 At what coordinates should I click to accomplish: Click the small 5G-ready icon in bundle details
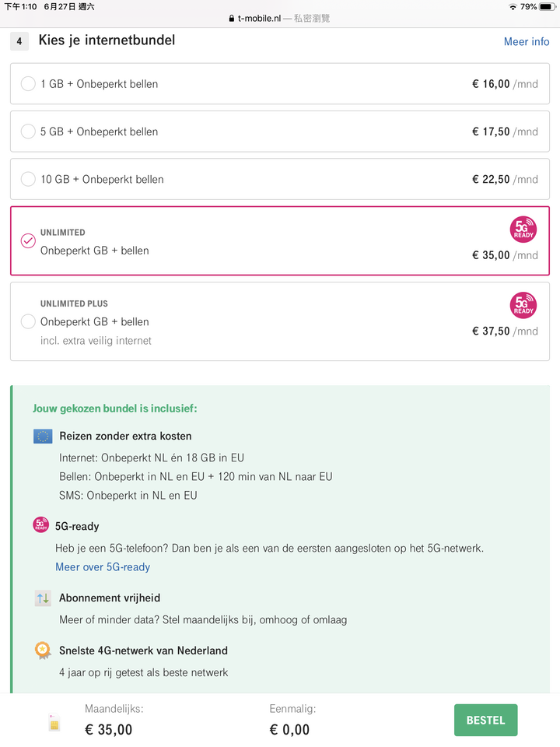coord(41,524)
